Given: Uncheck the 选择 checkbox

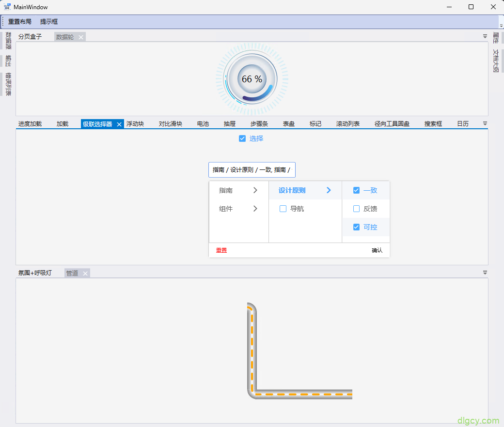Looking at the screenshot, I should pyautogui.click(x=242, y=138).
